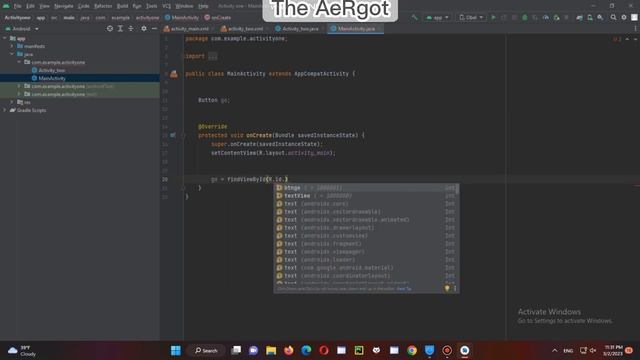
Task: Choose btngo autocomplete suggestion
Action: (366, 188)
